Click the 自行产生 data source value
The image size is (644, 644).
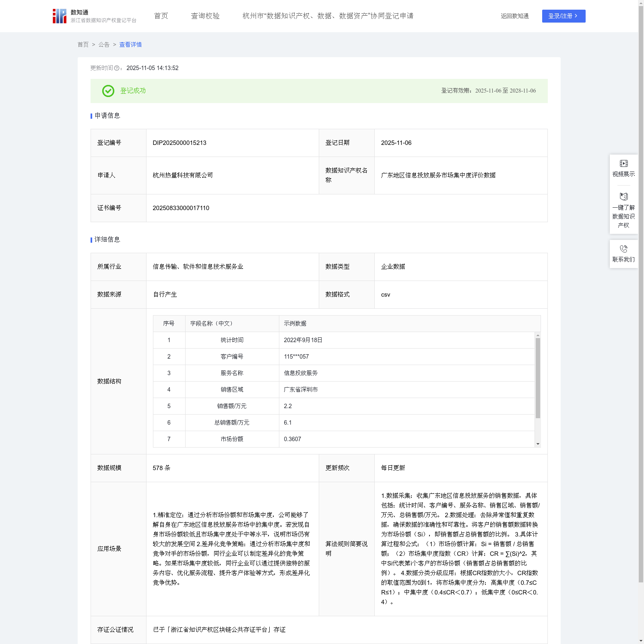pos(165,295)
